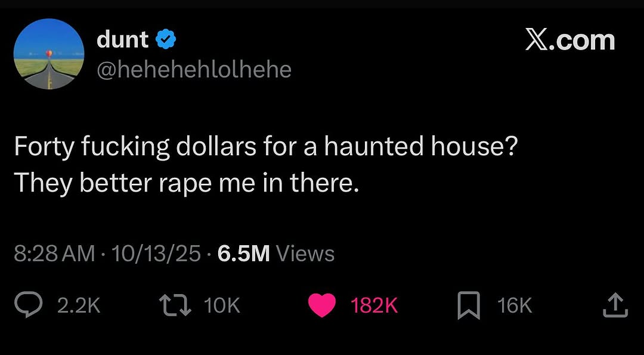Open the 6.5M view count
The width and height of the screenshot is (644, 355).
click(x=244, y=254)
